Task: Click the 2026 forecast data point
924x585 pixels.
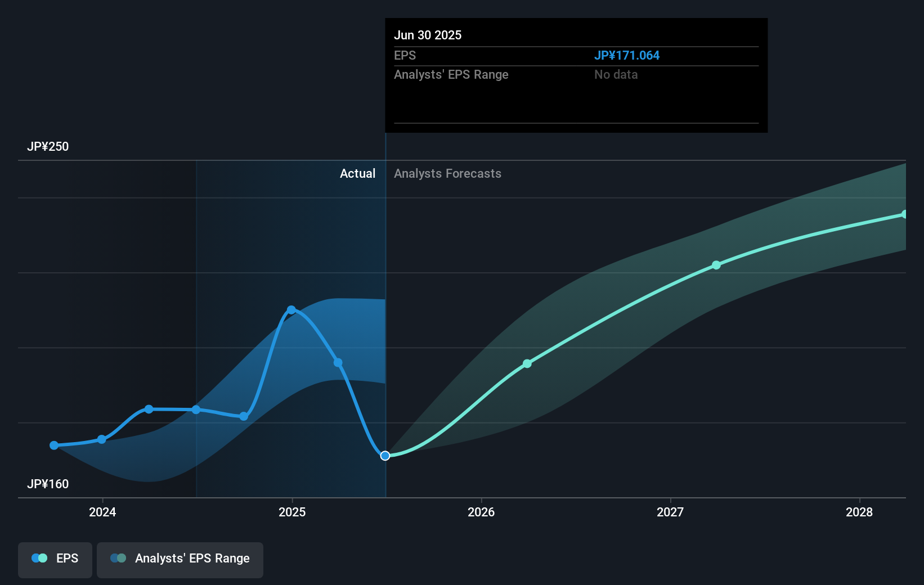Action: pos(527,363)
